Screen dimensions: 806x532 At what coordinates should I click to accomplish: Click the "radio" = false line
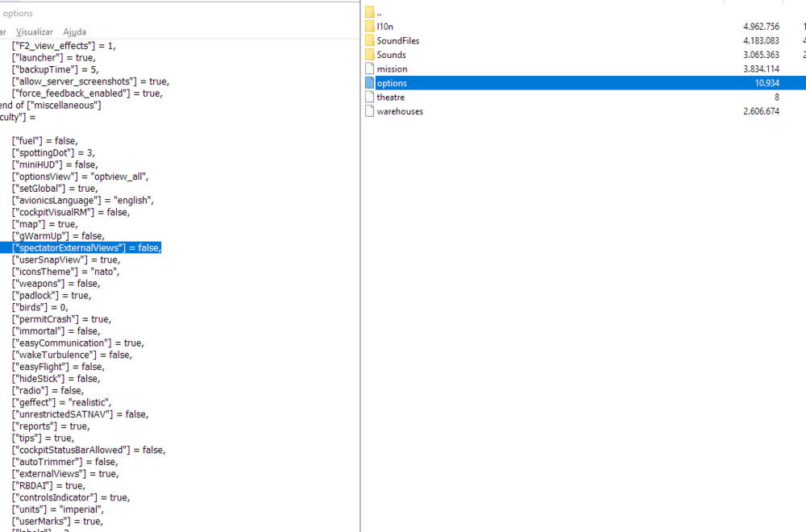pyautogui.click(x=48, y=390)
